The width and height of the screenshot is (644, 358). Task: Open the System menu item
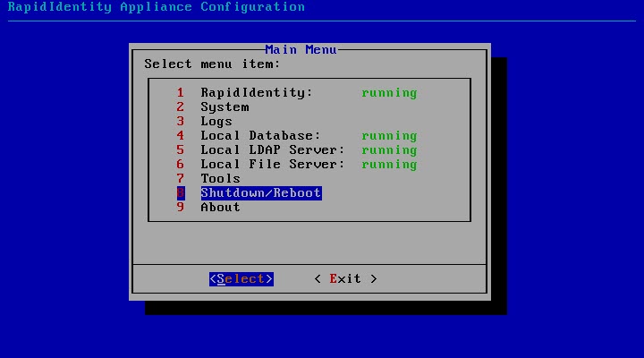(x=225, y=107)
